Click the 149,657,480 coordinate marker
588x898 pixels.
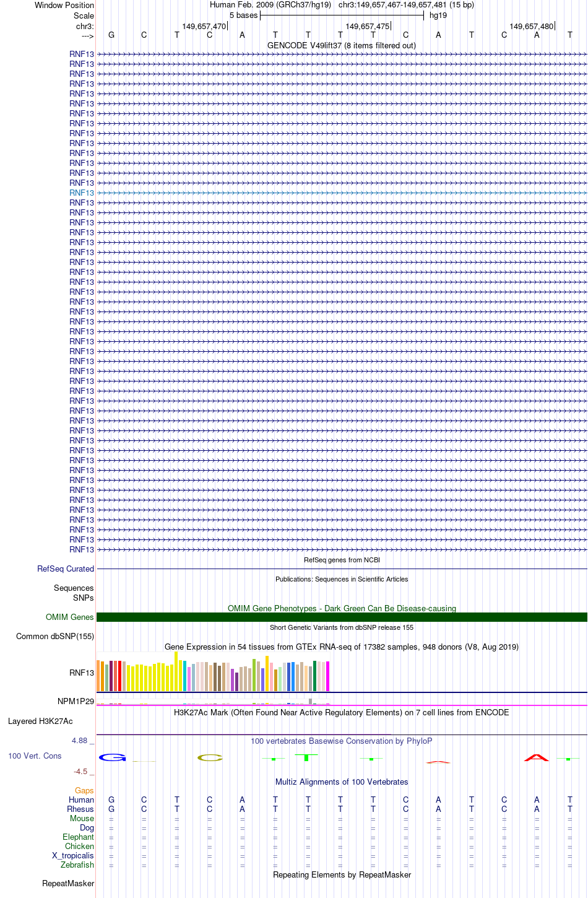tap(531, 27)
